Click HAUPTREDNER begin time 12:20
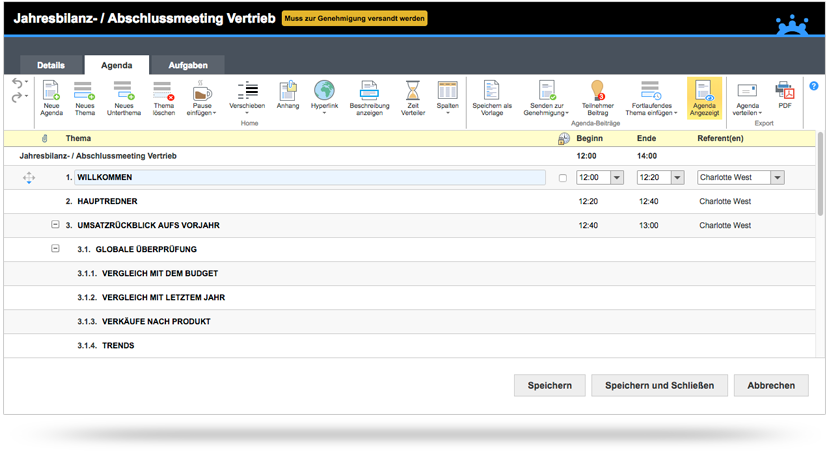829x454 pixels. point(588,201)
